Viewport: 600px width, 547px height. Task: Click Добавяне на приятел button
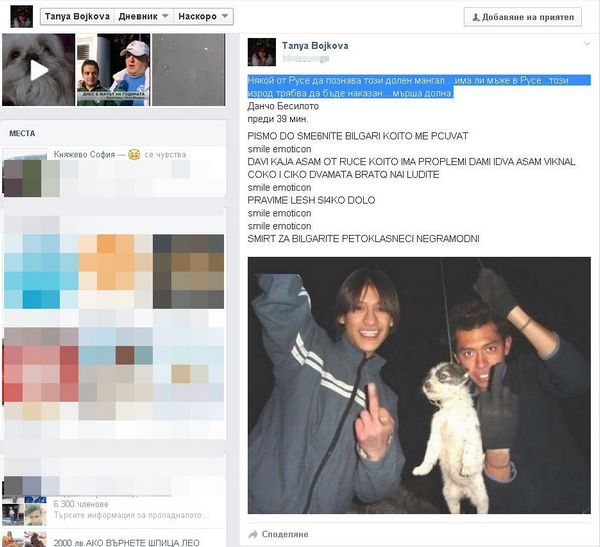(529, 17)
